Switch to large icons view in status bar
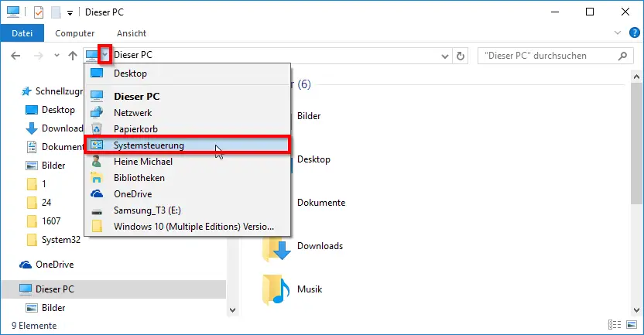Image resolution: width=644 pixels, height=335 pixels. click(632, 325)
